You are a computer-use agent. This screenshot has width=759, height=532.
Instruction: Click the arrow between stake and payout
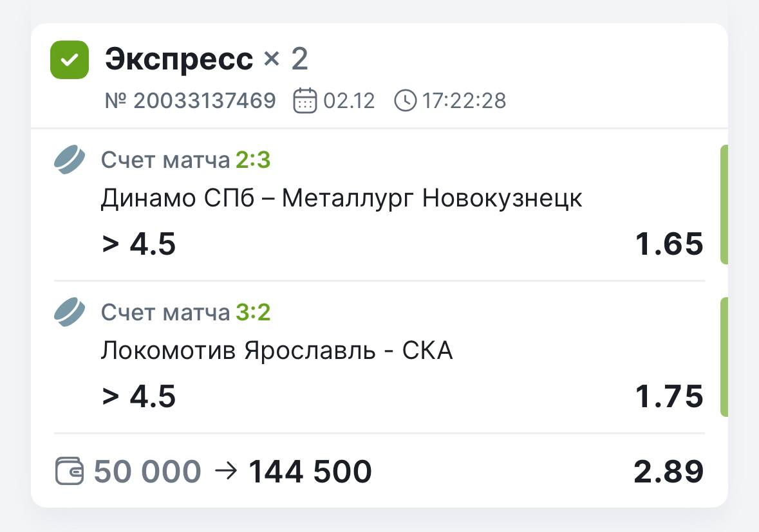(225, 471)
